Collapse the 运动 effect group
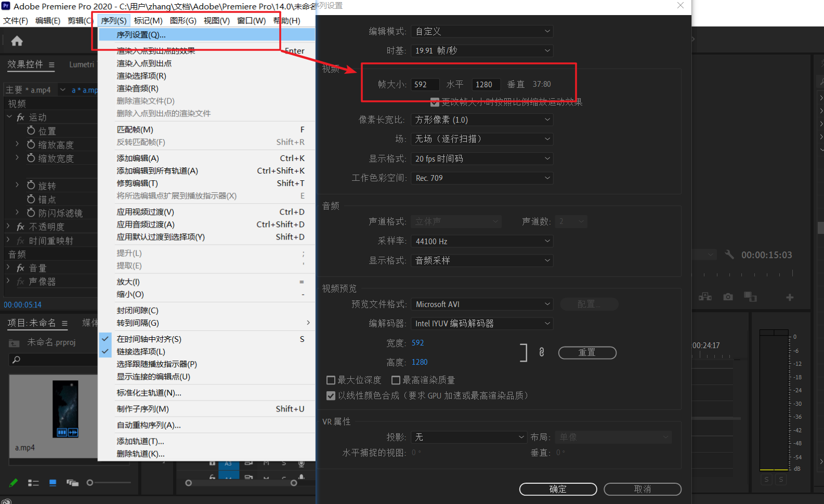Image resolution: width=824 pixels, height=504 pixels. coord(9,117)
